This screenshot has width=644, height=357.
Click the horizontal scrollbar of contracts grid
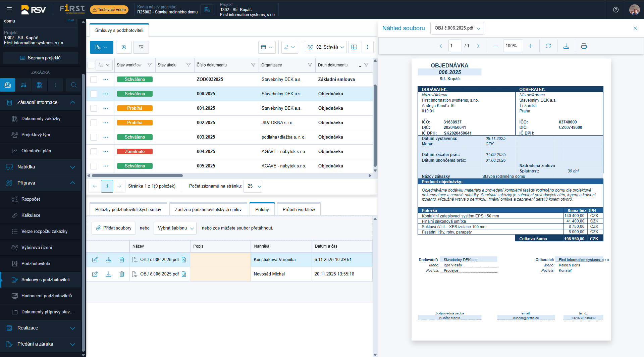coord(138,175)
